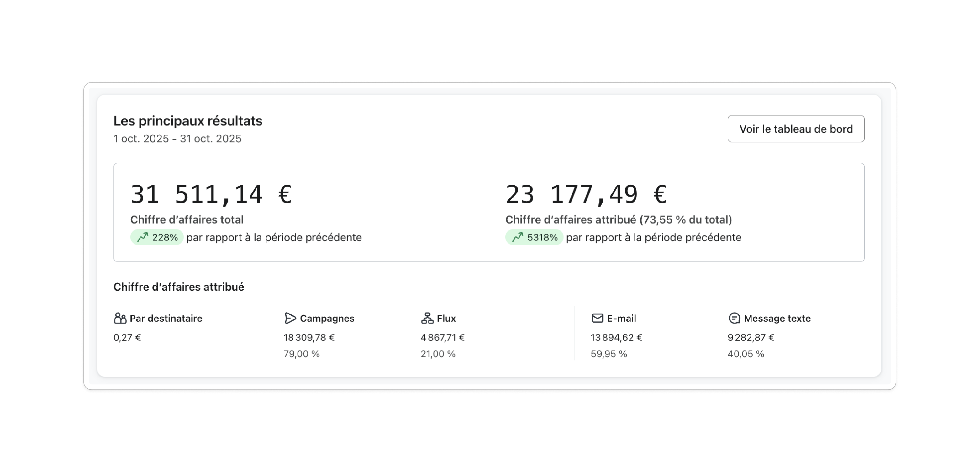980x475 pixels.
Task: Click the Les principaux résultats title
Action: [x=187, y=121]
